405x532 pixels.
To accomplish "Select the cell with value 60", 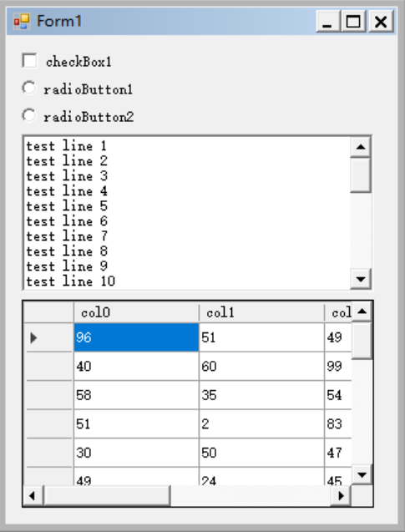I will click(x=261, y=366).
